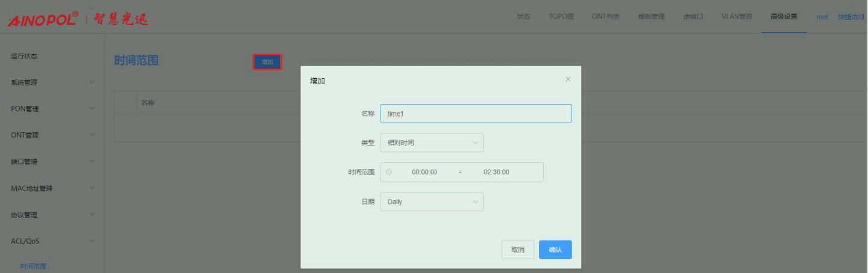Go to the ONT列表 tab
The width and height of the screenshot is (868, 273).
click(x=605, y=17)
